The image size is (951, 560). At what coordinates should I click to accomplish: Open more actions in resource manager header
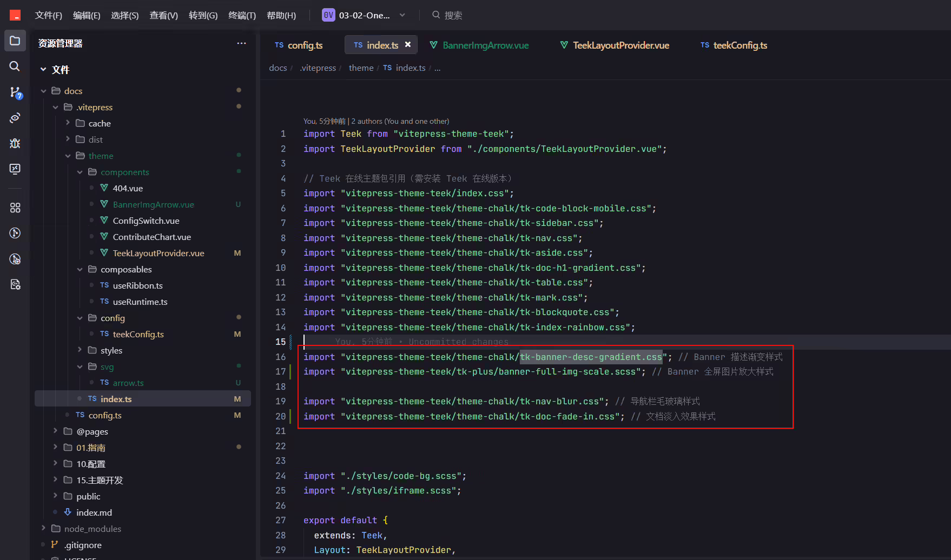[241, 43]
